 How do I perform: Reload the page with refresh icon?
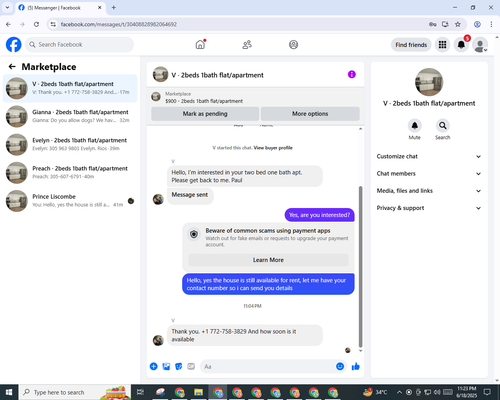36,24
